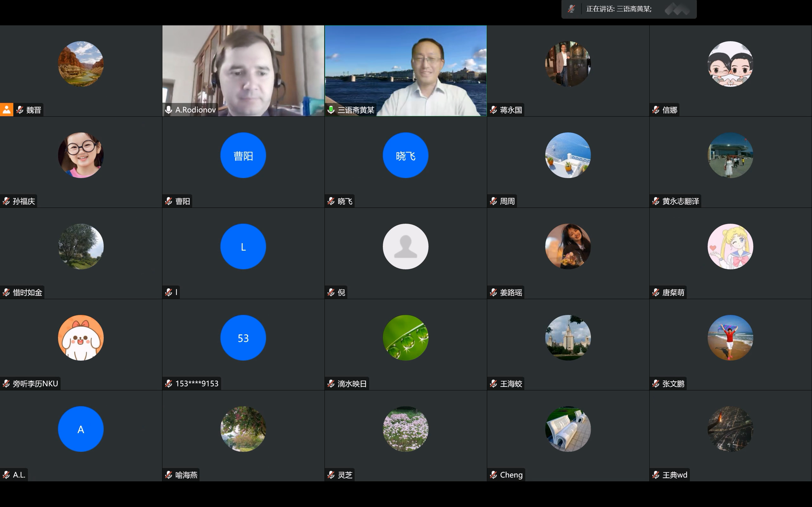Viewport: 812px width, 507px height.
Task: Click the blue A avatar of A.L.
Action: pos(81,429)
